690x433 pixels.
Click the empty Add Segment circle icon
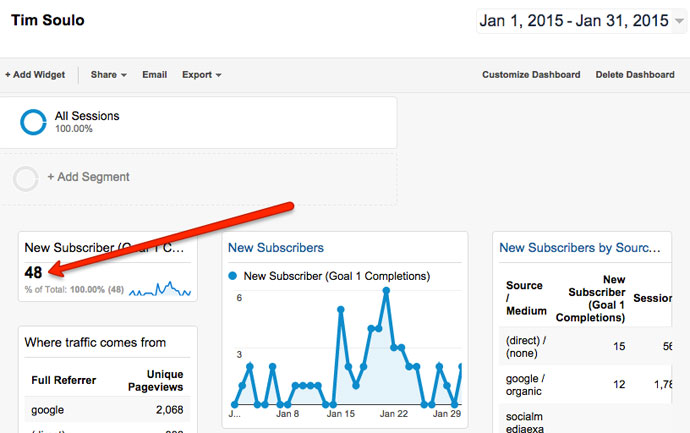(x=26, y=178)
